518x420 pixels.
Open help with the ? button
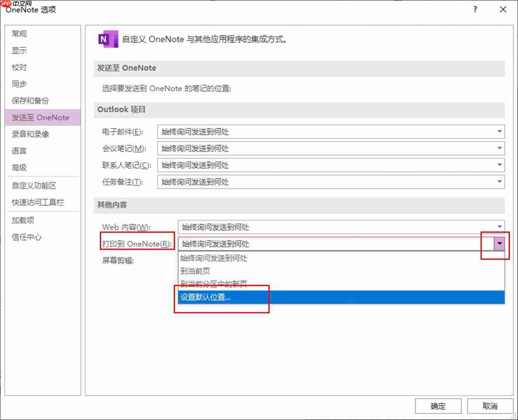pyautogui.click(x=475, y=9)
